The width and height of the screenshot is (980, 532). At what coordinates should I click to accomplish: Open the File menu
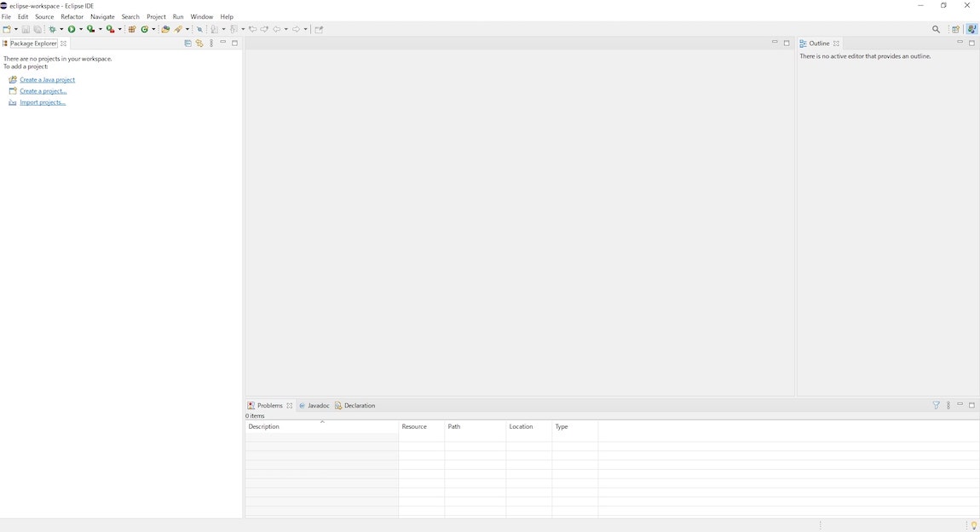point(6,17)
